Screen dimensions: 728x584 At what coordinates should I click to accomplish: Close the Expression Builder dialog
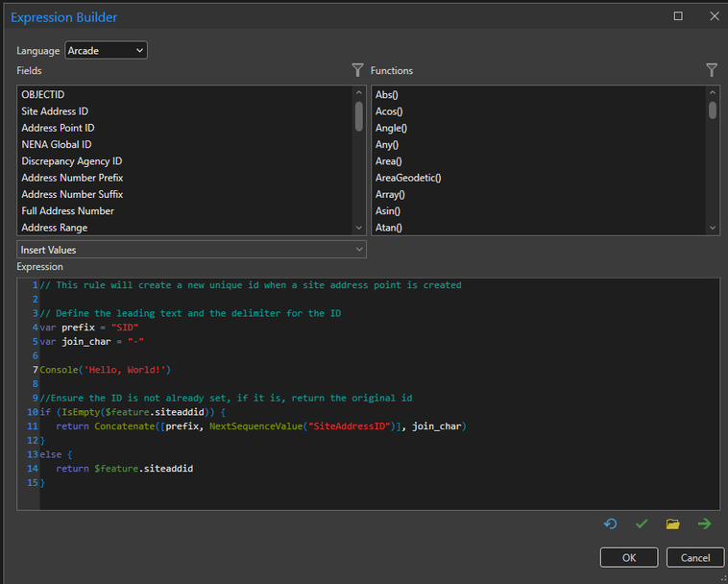click(x=713, y=16)
